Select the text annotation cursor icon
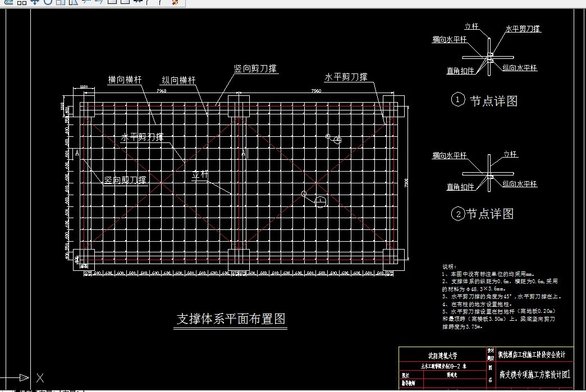 tap(147, 3)
